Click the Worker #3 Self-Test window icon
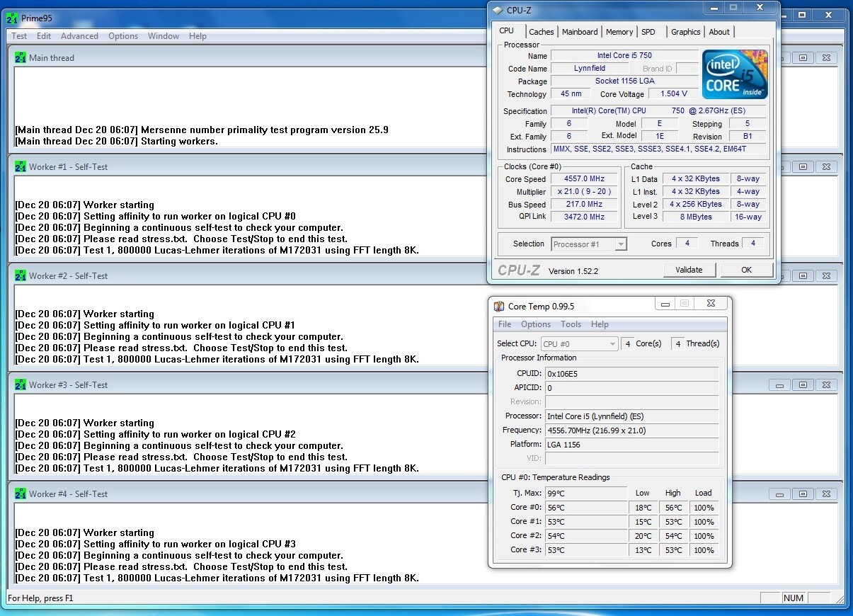The width and height of the screenshot is (853, 616). pyautogui.click(x=21, y=385)
